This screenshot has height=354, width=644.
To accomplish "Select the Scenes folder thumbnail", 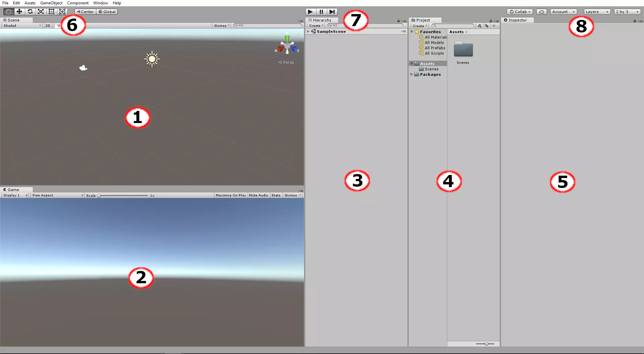I will click(x=463, y=50).
